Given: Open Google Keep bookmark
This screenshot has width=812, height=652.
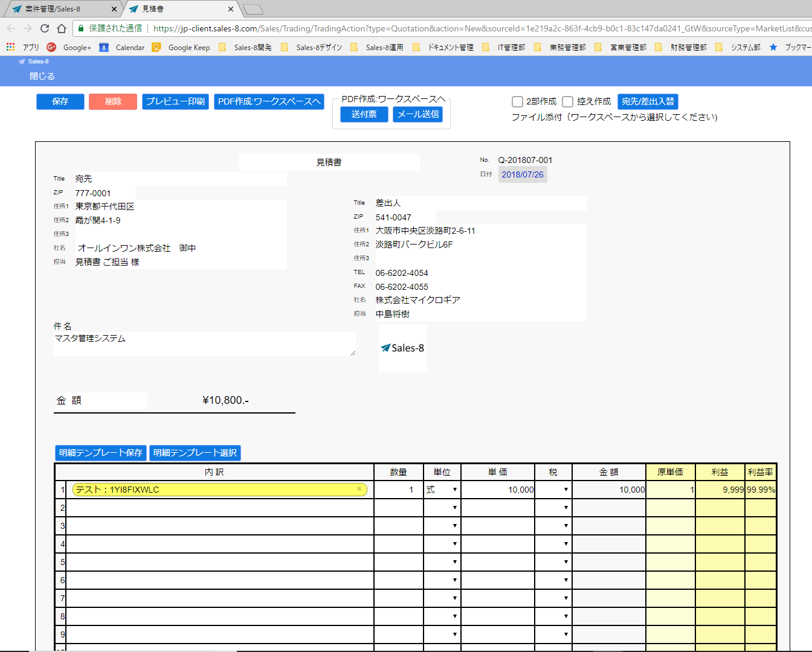Looking at the screenshot, I should pos(181,47).
